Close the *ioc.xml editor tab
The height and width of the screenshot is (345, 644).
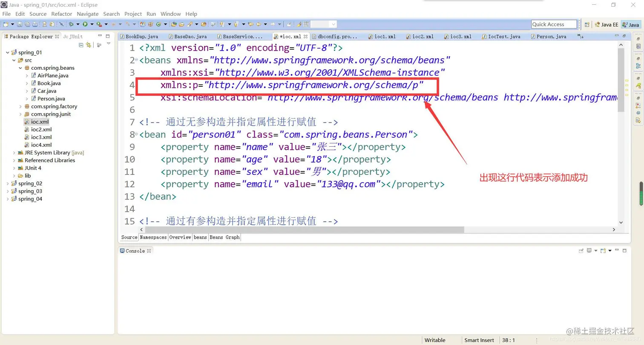(x=305, y=37)
